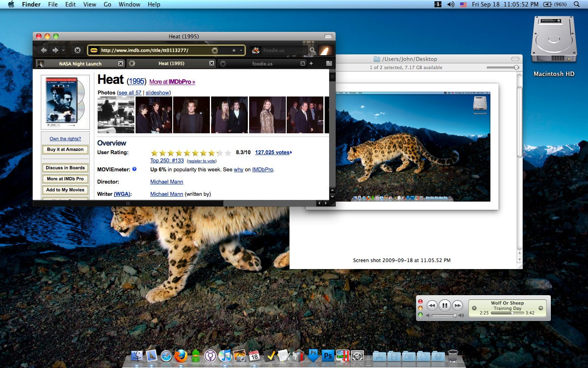Bookmark page with the star icon
This screenshot has width=588, height=368.
point(234,50)
